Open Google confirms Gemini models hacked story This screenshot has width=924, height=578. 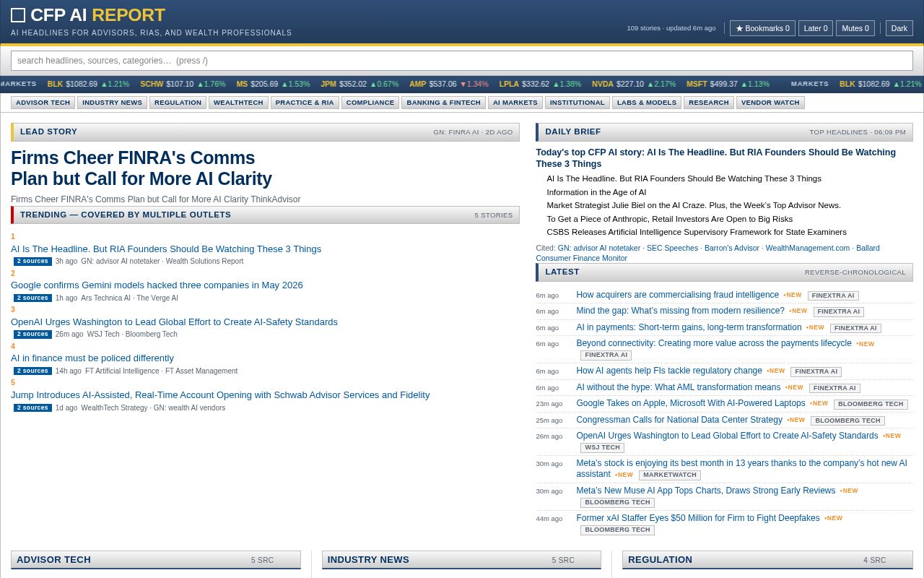coord(157,285)
